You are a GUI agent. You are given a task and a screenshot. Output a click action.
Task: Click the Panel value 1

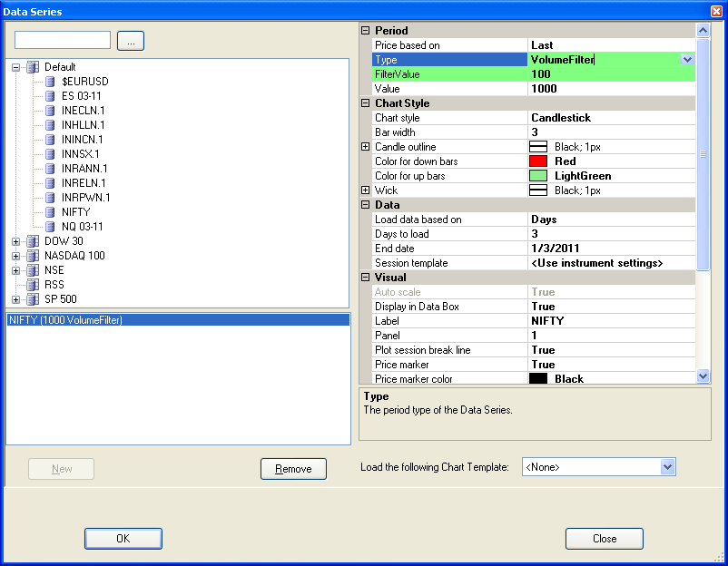612,336
